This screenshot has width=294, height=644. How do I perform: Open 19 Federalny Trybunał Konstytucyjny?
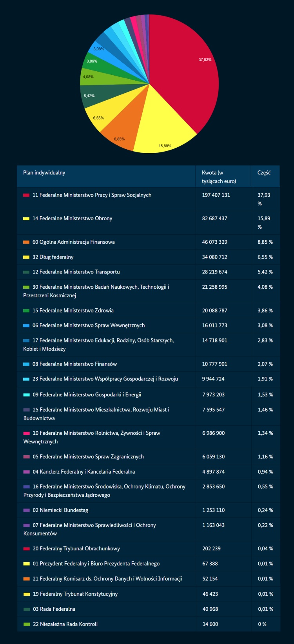point(75,594)
